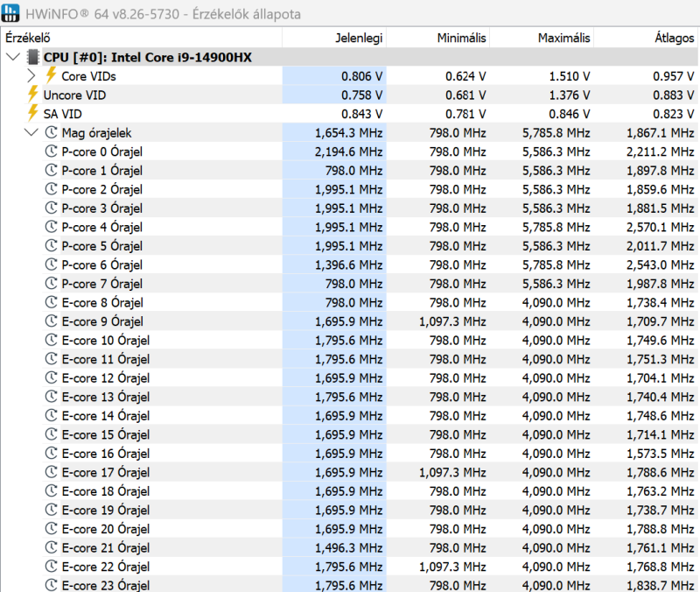Click the clock icon of P-core 6 Órajel
The image size is (700, 592).
point(52,264)
